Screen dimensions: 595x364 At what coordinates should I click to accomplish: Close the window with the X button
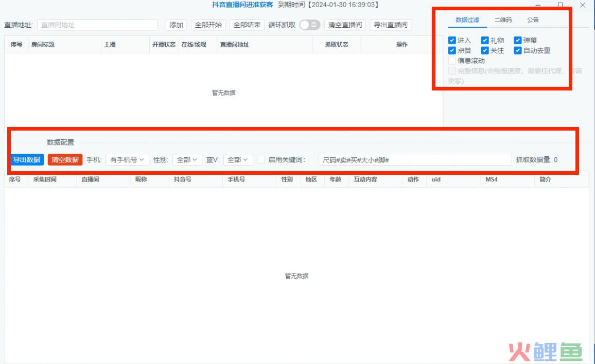(x=583, y=5)
